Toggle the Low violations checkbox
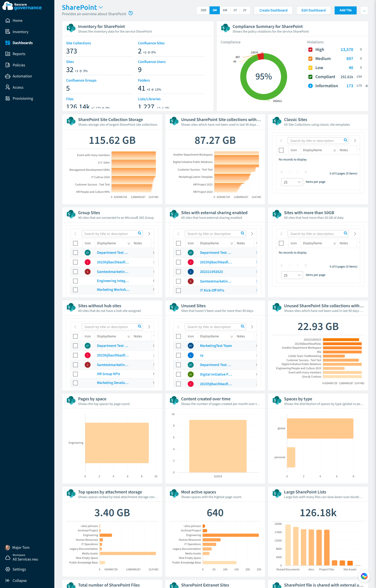This screenshot has height=588, width=376. 310,68
